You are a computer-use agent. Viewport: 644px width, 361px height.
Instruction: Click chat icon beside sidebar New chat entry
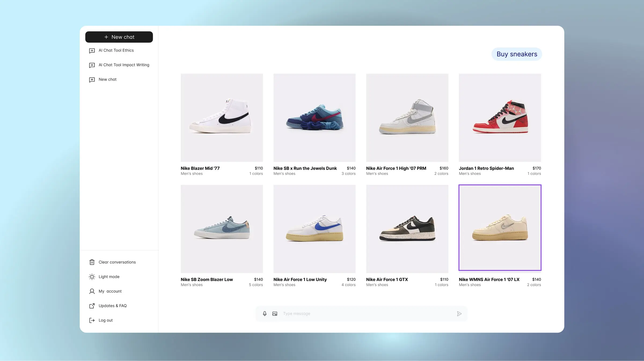[x=92, y=80]
